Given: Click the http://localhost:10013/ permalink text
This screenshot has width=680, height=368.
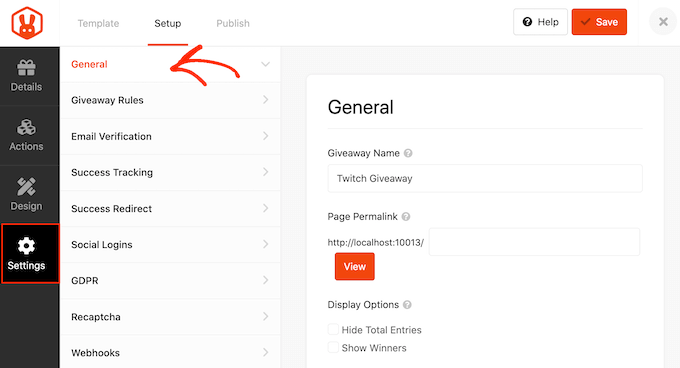Looking at the screenshot, I should click(x=376, y=242).
